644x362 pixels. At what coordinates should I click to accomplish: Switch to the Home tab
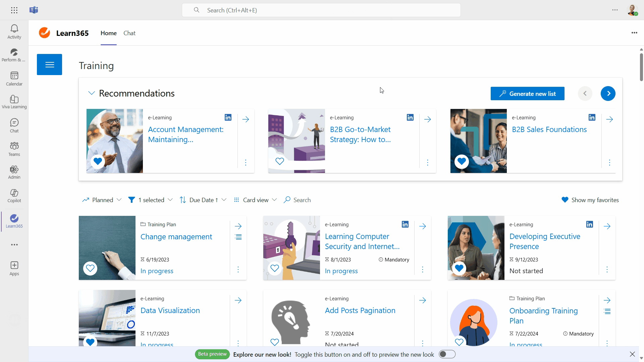[109, 33]
